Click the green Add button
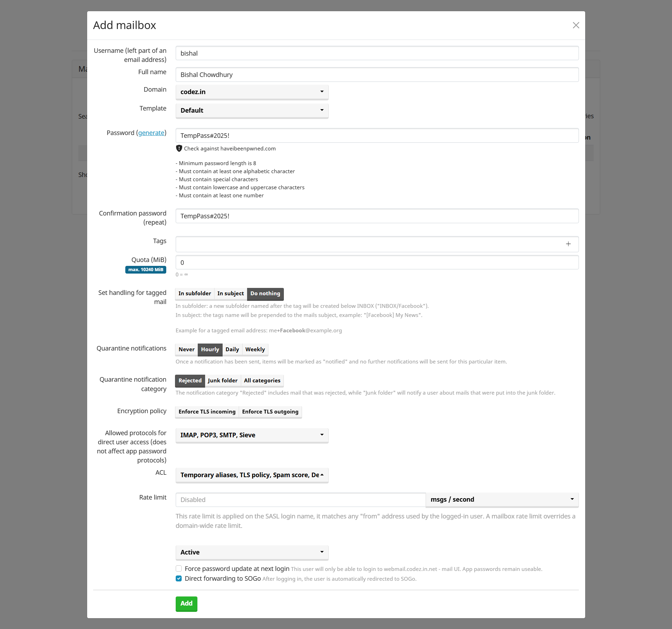The height and width of the screenshot is (629, 672). point(186,603)
